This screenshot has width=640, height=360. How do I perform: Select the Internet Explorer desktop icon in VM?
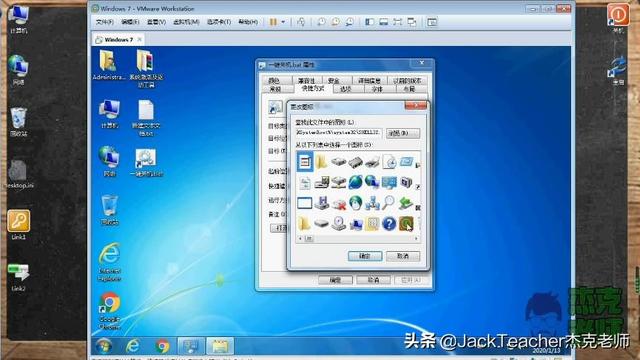pyautogui.click(x=109, y=262)
